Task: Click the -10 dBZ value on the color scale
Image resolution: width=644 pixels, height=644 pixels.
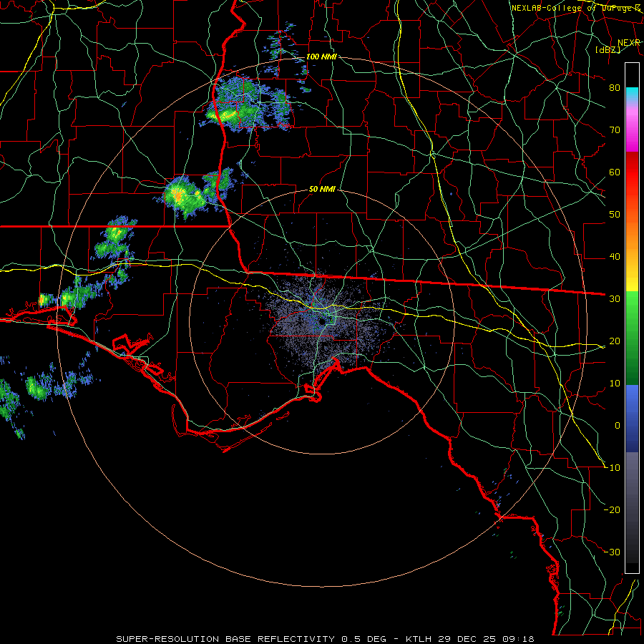Action: [612, 468]
